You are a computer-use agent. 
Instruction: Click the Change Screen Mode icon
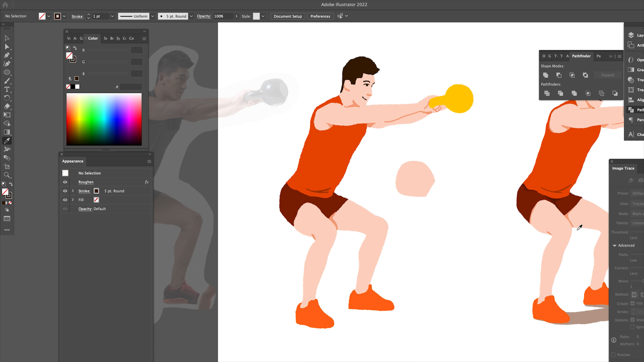coord(7,219)
